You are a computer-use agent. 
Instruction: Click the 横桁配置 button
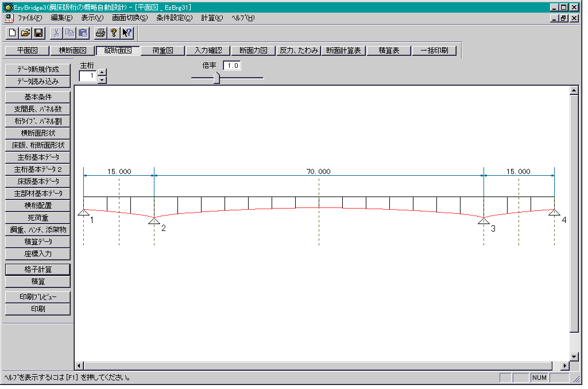coord(38,206)
